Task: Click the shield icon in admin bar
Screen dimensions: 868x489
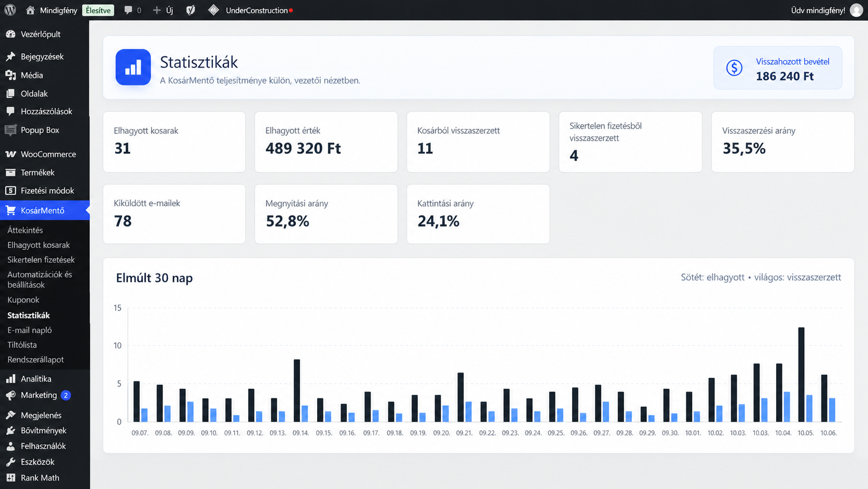Action: click(191, 10)
